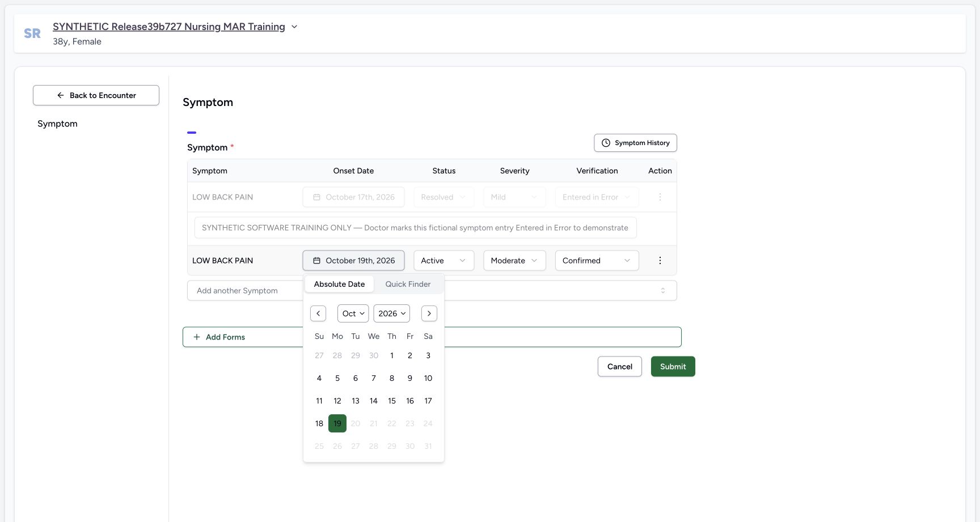Select October 11 in calendar

click(x=319, y=401)
